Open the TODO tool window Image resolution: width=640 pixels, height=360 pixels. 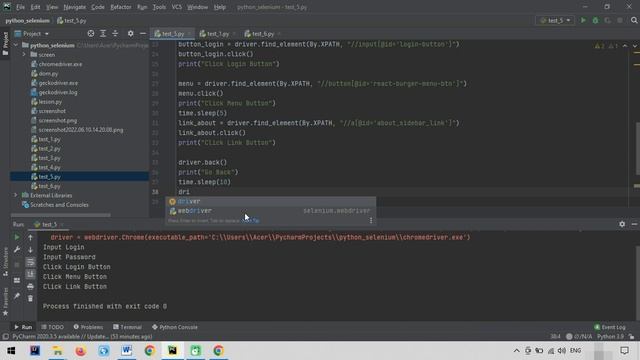pyautogui.click(x=52, y=327)
